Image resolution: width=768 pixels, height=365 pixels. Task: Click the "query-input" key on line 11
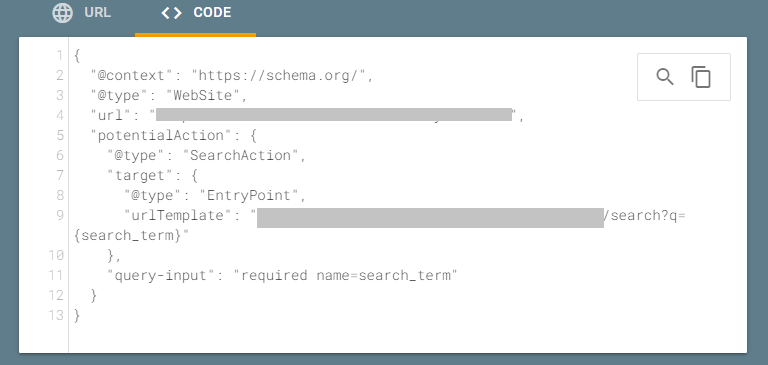coord(162,275)
